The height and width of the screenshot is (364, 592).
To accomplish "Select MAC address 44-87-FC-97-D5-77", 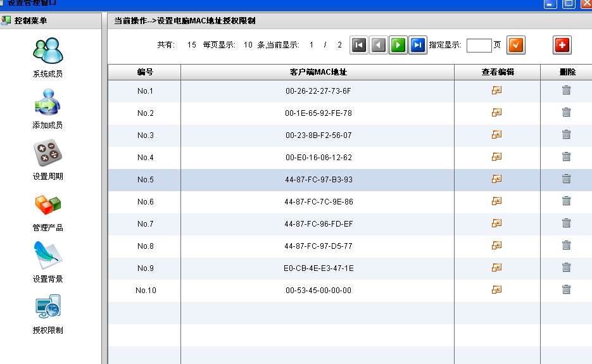I will pos(318,246).
